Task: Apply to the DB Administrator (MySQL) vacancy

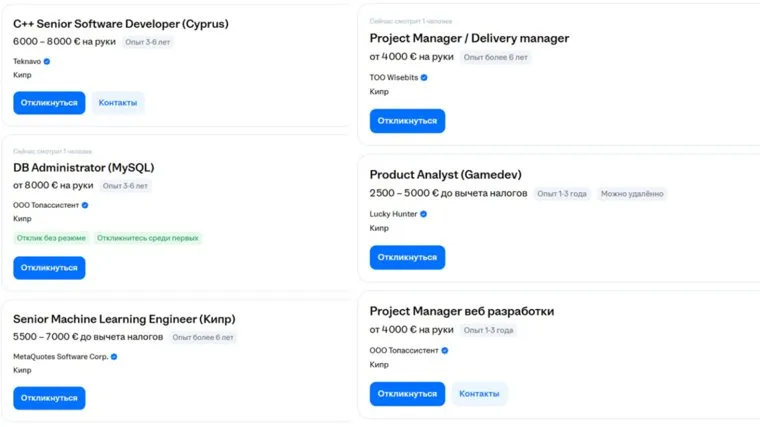Action: tap(49, 268)
